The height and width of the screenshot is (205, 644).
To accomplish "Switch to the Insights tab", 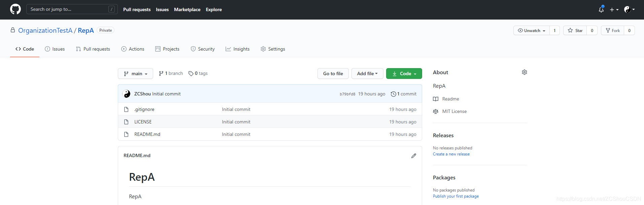I will coord(238,49).
